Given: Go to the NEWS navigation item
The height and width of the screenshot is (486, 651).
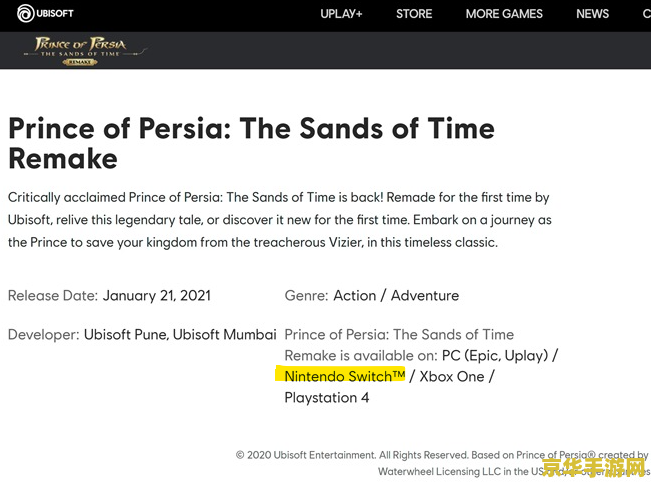Looking at the screenshot, I should pyautogui.click(x=592, y=14).
